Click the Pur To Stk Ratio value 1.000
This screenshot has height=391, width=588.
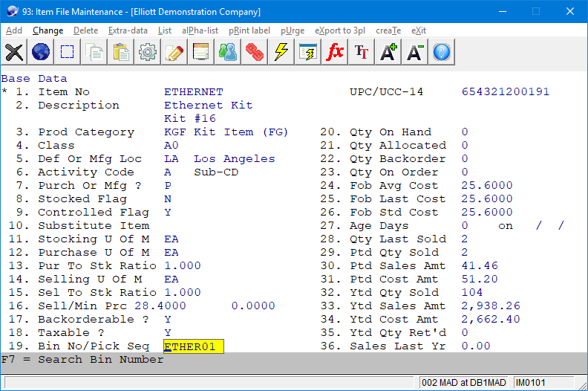182,265
